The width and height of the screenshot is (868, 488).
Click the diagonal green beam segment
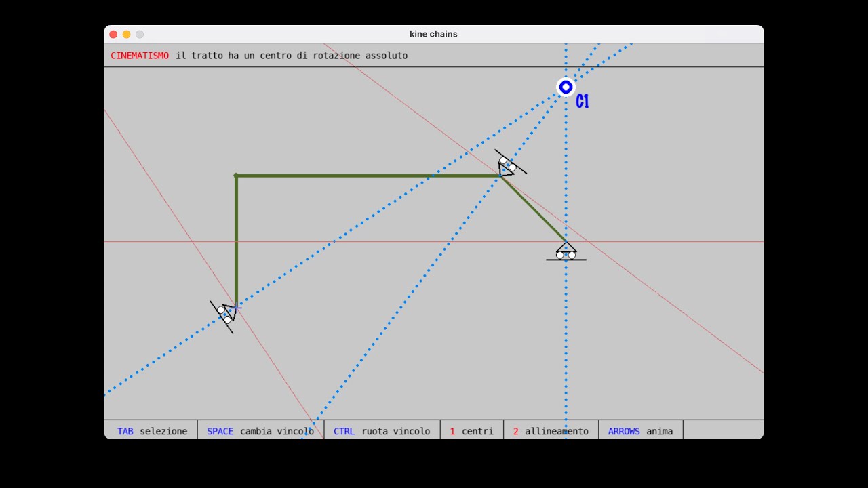click(x=534, y=209)
